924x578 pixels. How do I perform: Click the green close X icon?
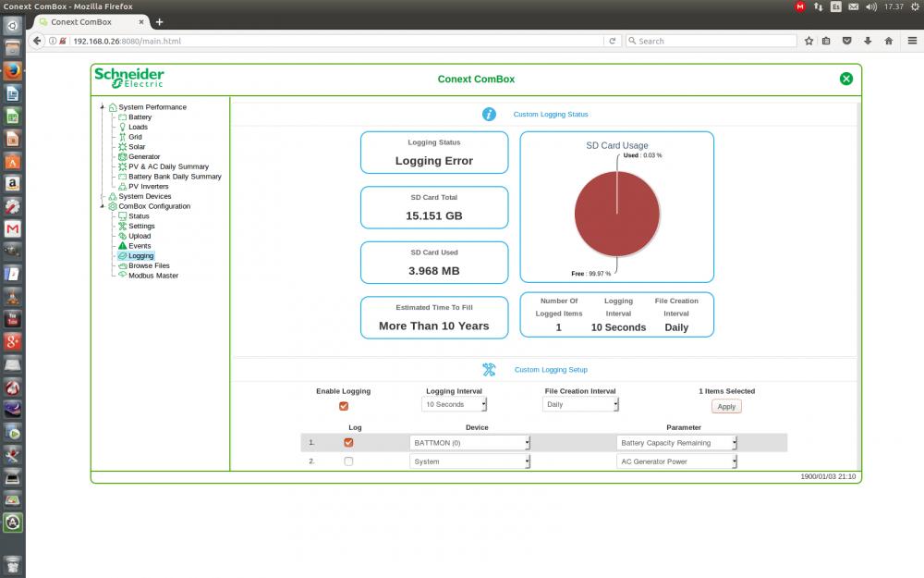pyautogui.click(x=846, y=79)
